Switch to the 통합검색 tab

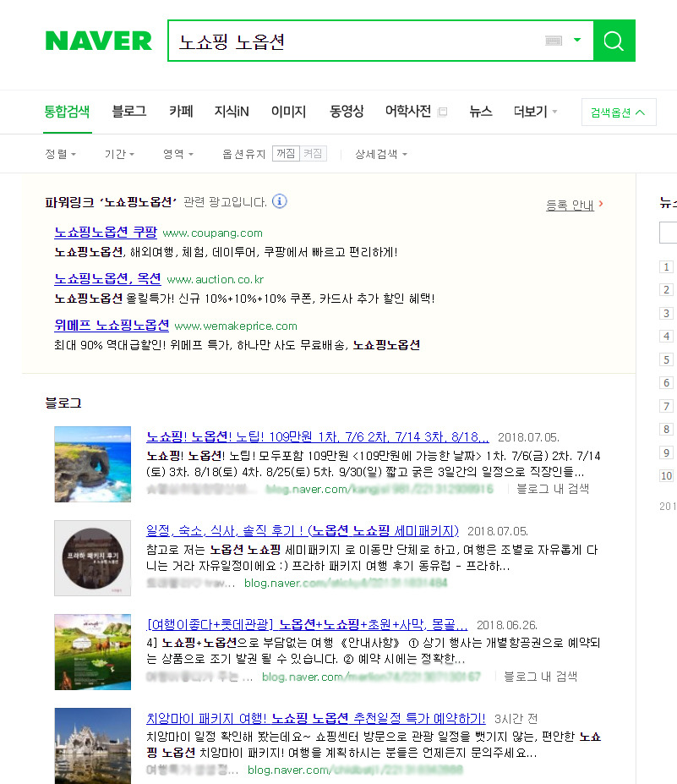pyautogui.click(x=67, y=112)
